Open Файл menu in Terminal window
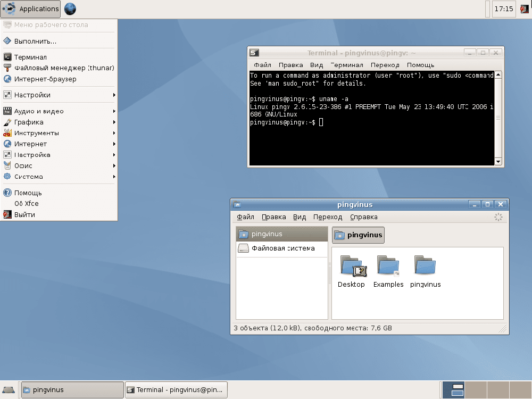This screenshot has height=399, width=532. pos(262,65)
